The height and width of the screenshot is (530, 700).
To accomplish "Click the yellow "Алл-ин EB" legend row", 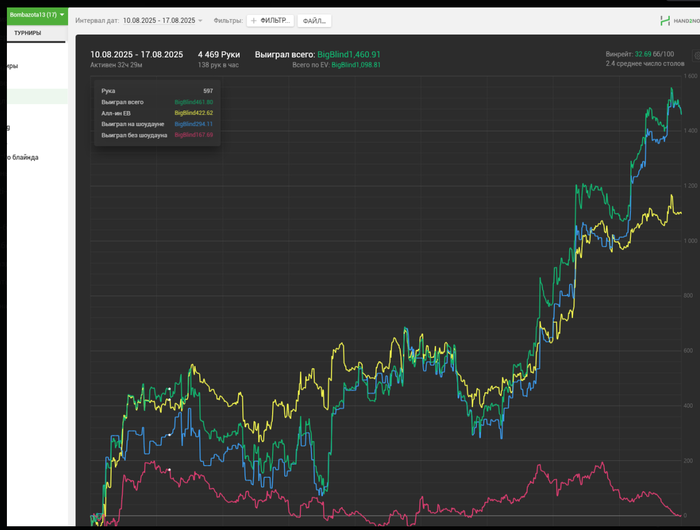I will pyautogui.click(x=157, y=113).
